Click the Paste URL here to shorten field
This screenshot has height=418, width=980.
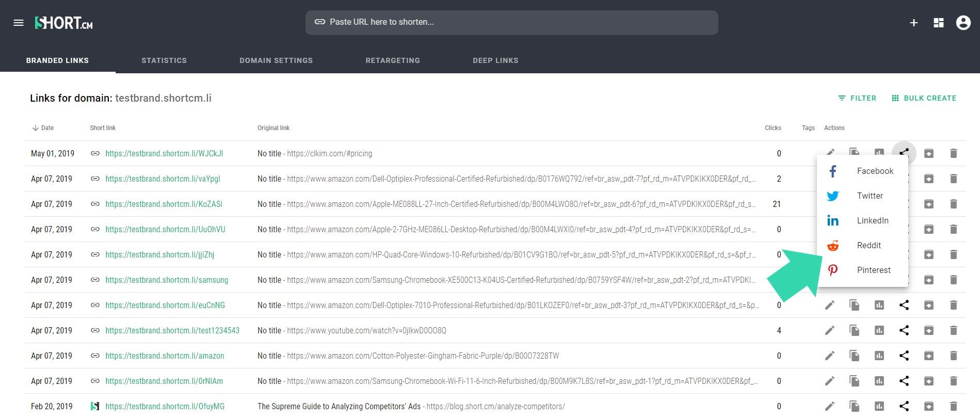click(x=511, y=22)
